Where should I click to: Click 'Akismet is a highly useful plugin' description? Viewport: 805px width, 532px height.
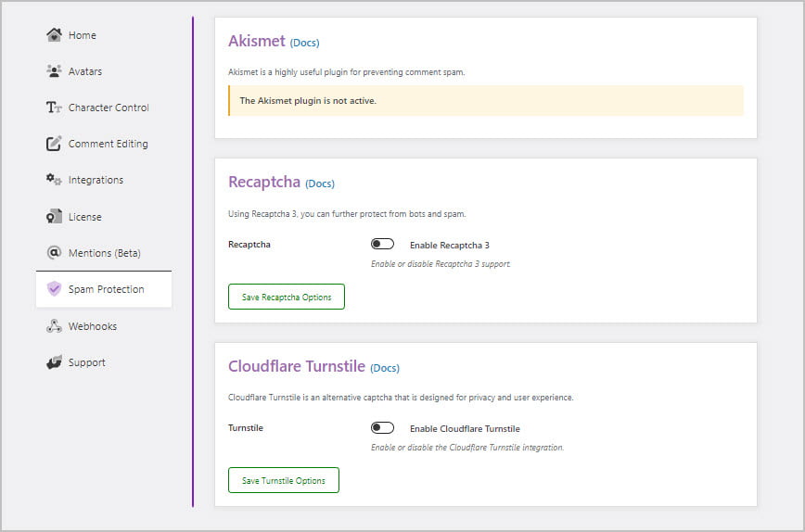pyautogui.click(x=347, y=71)
